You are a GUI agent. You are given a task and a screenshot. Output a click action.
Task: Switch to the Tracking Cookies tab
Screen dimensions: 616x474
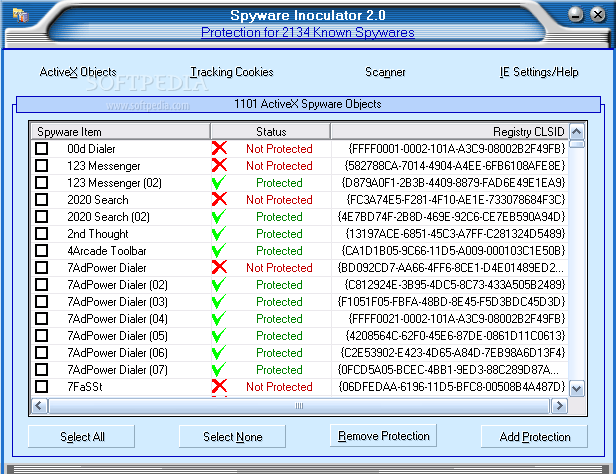232,72
